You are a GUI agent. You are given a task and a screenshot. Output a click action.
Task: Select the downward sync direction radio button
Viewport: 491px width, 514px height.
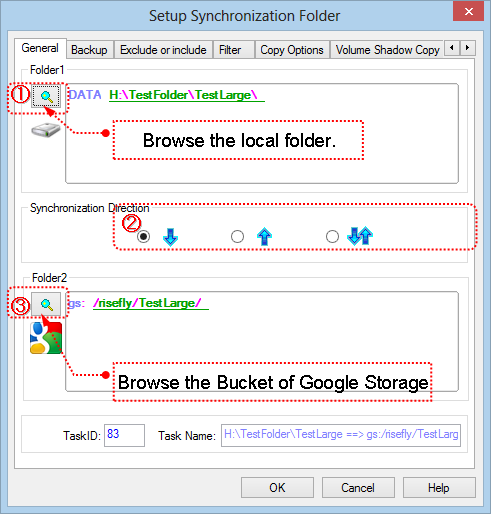tap(143, 236)
